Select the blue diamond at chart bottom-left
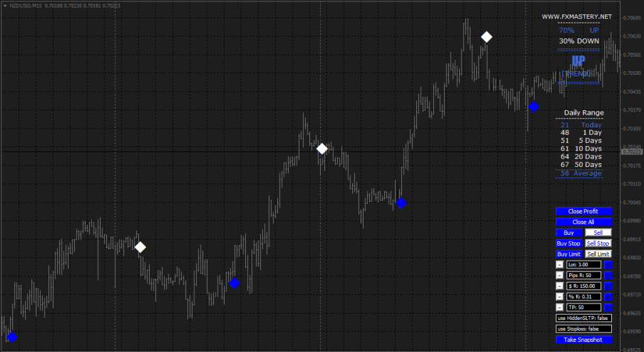The width and height of the screenshot is (644, 352). point(12,337)
